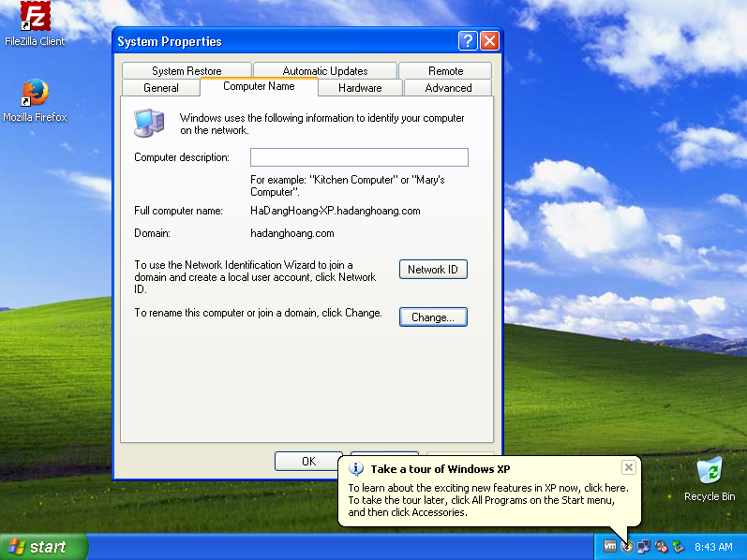
Task: Click the Windows XP tour tray icon
Action: [627, 546]
